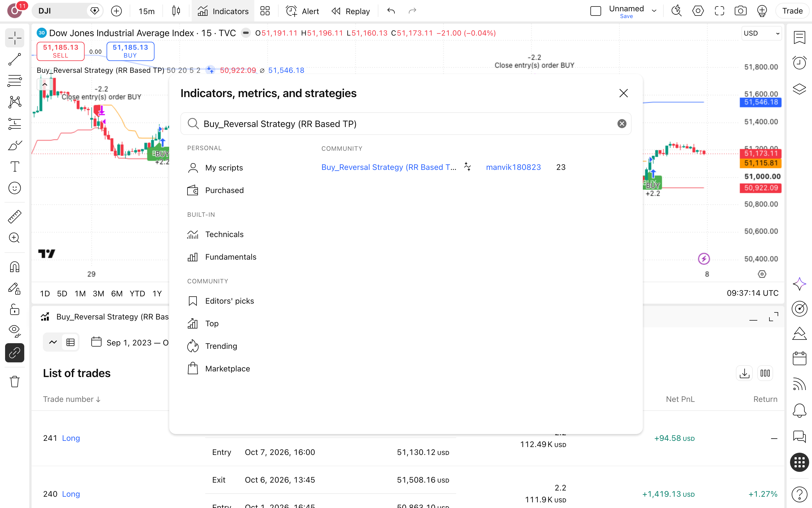Collapse the indicator legend chevron
This screenshot has width=812, height=508.
tap(45, 85)
